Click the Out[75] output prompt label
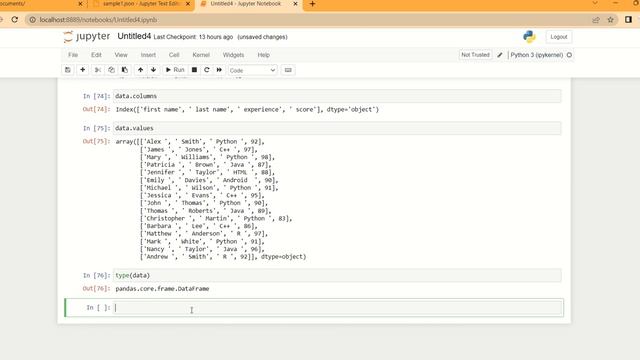The image size is (640, 360). (x=96, y=142)
